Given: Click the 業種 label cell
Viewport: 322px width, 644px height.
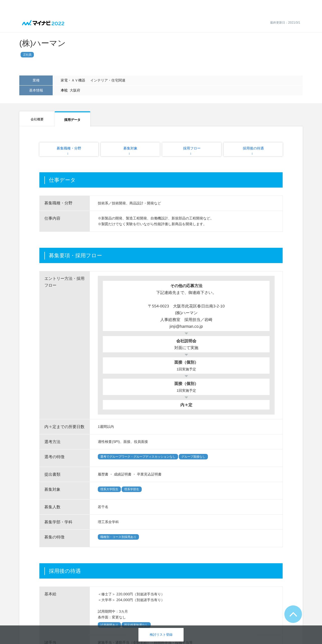Looking at the screenshot, I should (x=36, y=80).
